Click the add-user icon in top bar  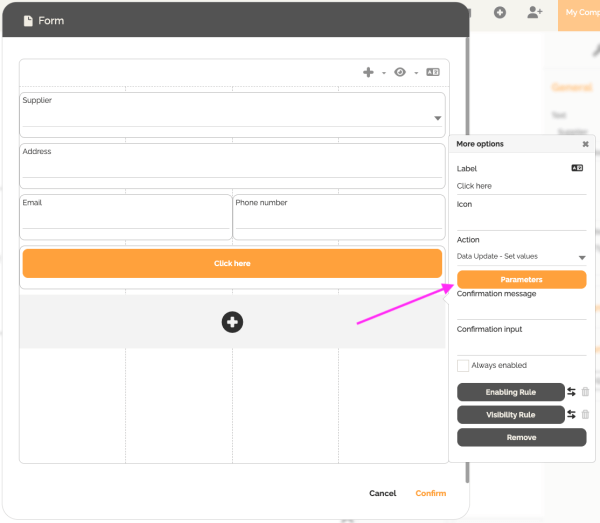pos(535,12)
